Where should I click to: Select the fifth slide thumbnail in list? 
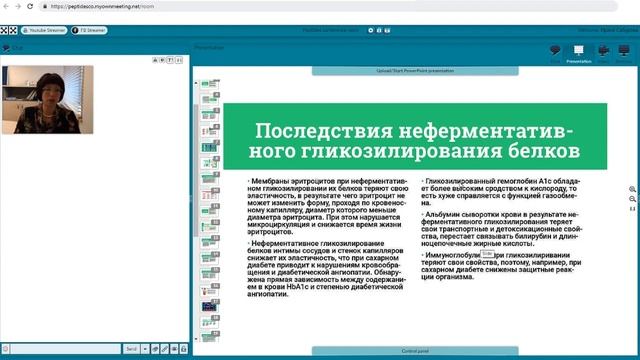210,147
